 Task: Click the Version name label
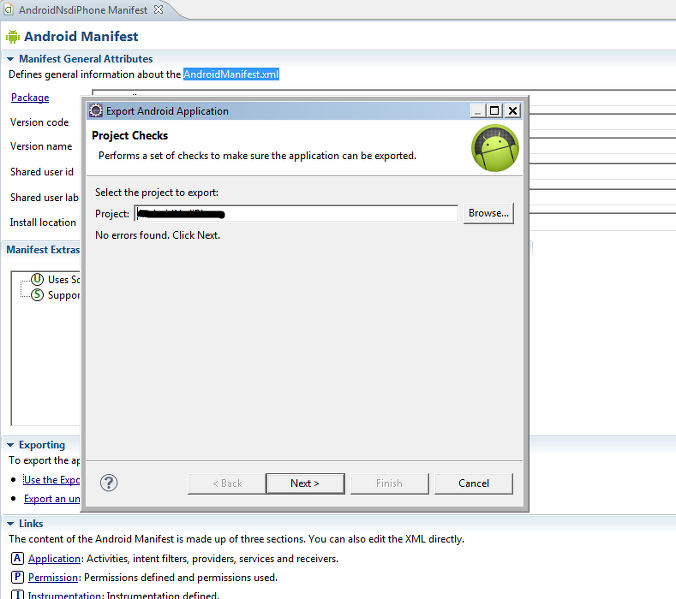pyautogui.click(x=41, y=147)
